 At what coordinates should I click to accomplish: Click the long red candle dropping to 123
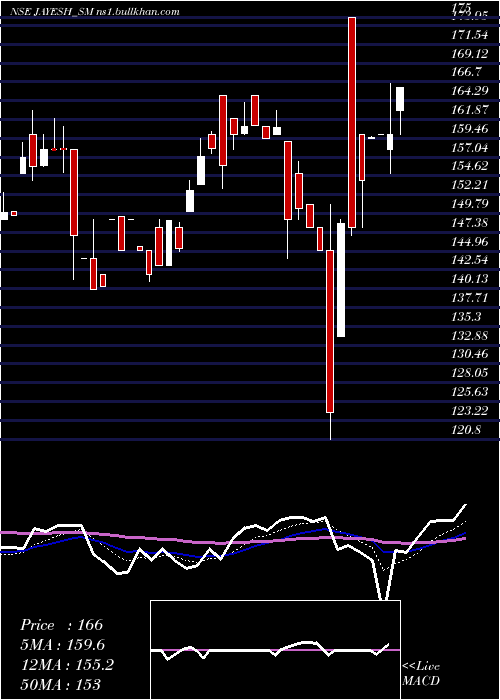coord(330,331)
